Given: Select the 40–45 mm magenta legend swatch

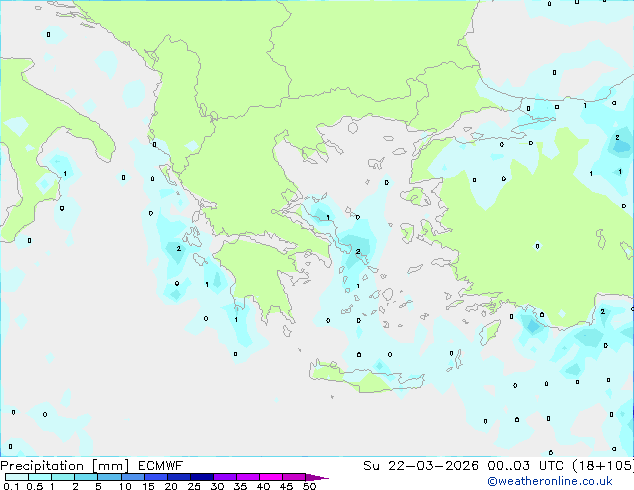Looking at the screenshot, I should 271,477.
